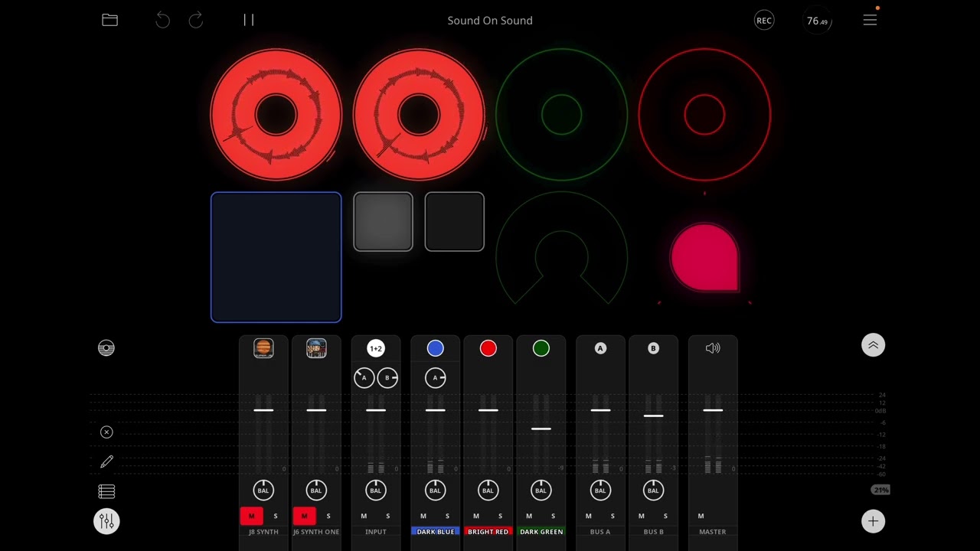Viewport: 980px width, 551px height.
Task: Adjust Input channel send B knob
Action: tap(387, 377)
